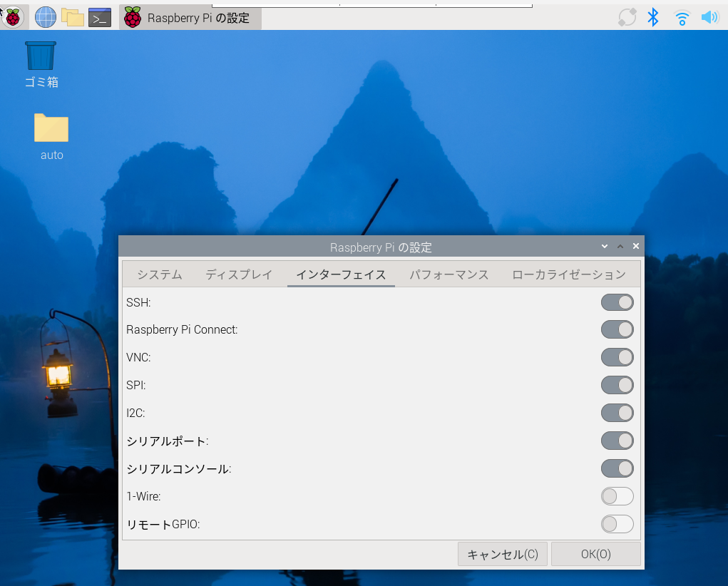Click the Bluetooth icon in system tray
The image size is (728, 586).
pyautogui.click(x=652, y=17)
